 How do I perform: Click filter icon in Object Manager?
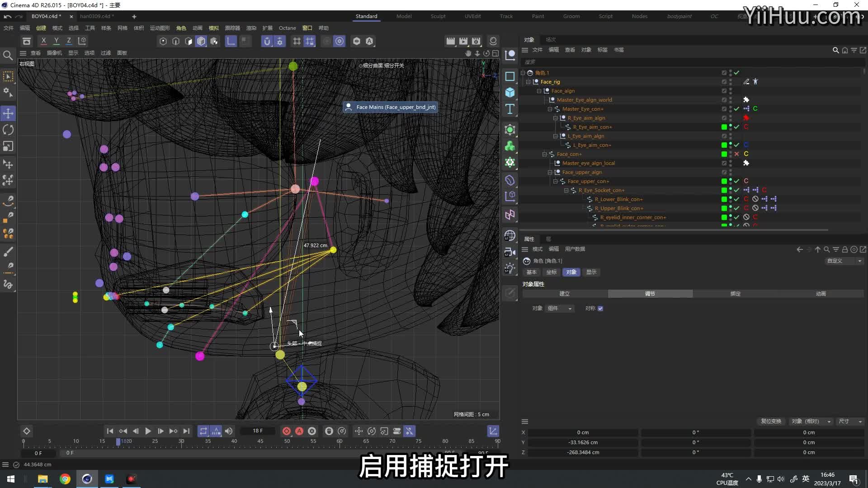click(854, 50)
